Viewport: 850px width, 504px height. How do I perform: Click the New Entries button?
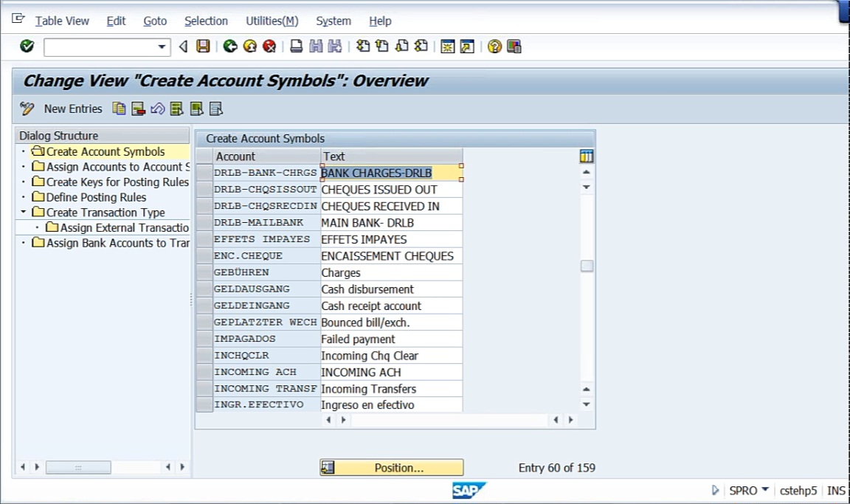click(73, 109)
